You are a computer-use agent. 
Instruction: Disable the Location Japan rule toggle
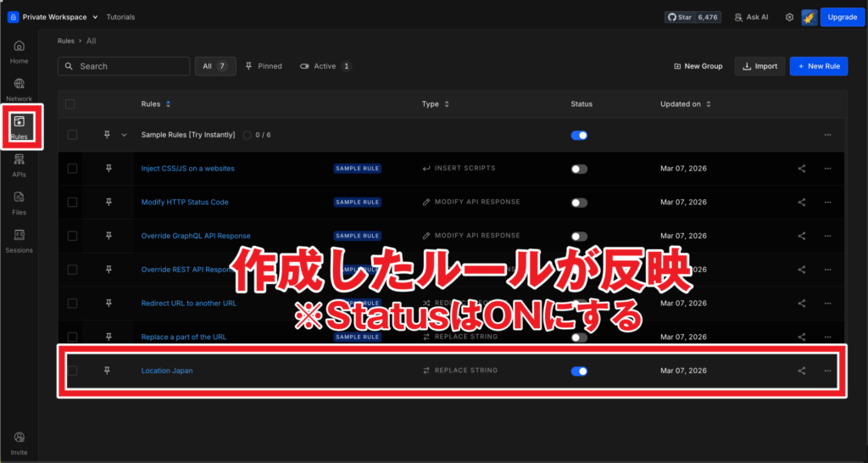580,371
